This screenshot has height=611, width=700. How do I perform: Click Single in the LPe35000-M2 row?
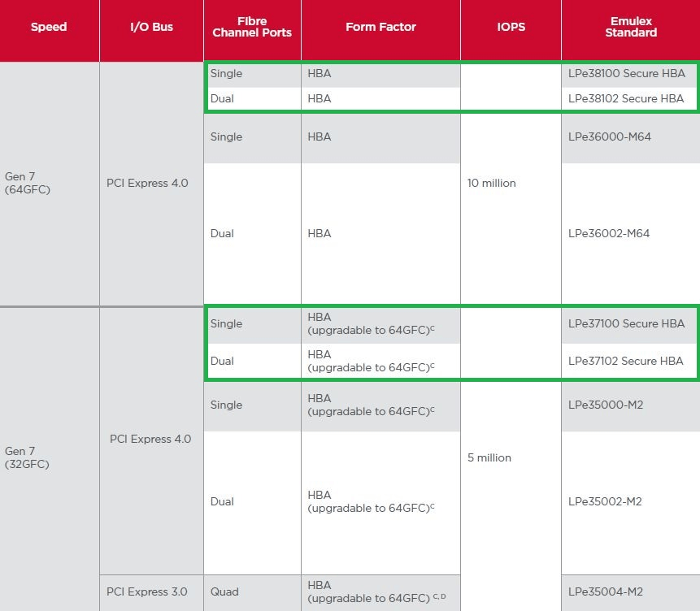[226, 405]
